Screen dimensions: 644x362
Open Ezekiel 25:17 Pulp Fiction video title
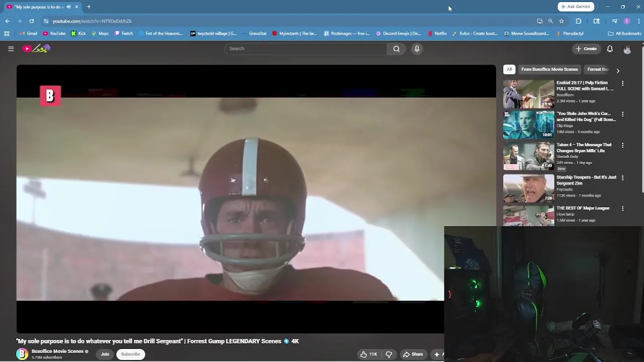[x=585, y=85]
